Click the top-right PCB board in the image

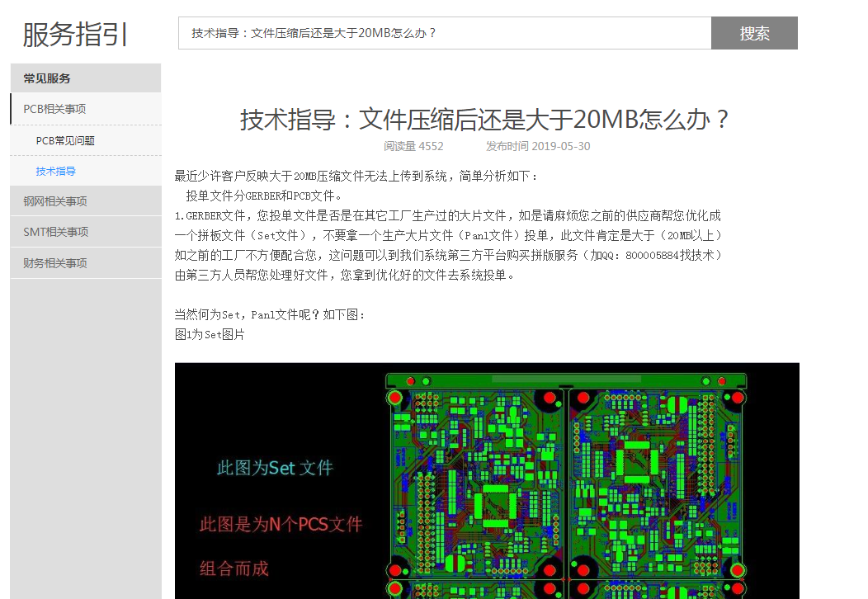(x=658, y=481)
